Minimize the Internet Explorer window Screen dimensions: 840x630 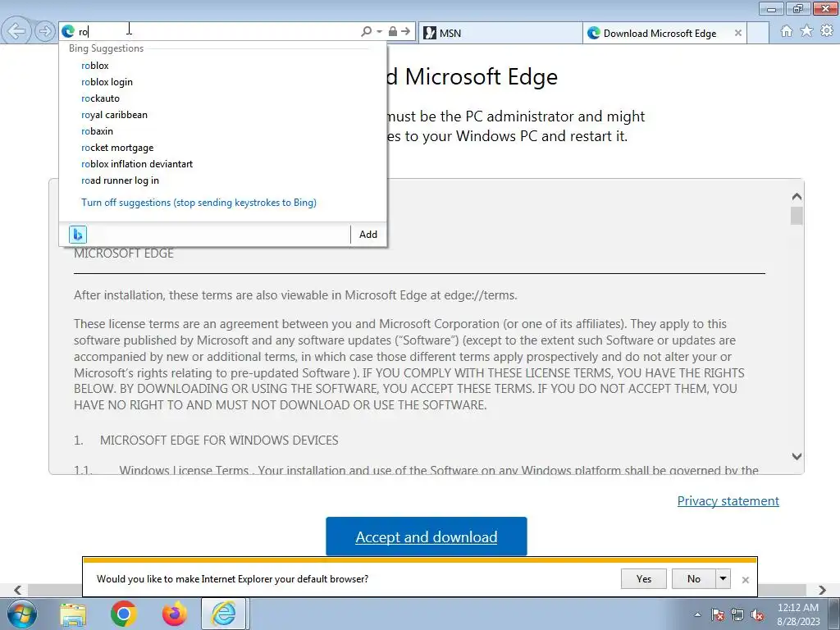[x=771, y=8]
